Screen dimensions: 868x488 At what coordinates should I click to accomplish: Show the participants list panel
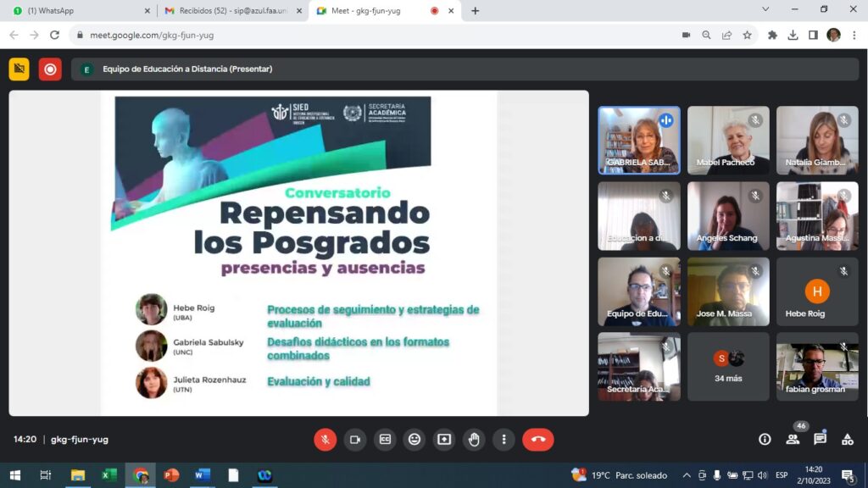pos(793,439)
